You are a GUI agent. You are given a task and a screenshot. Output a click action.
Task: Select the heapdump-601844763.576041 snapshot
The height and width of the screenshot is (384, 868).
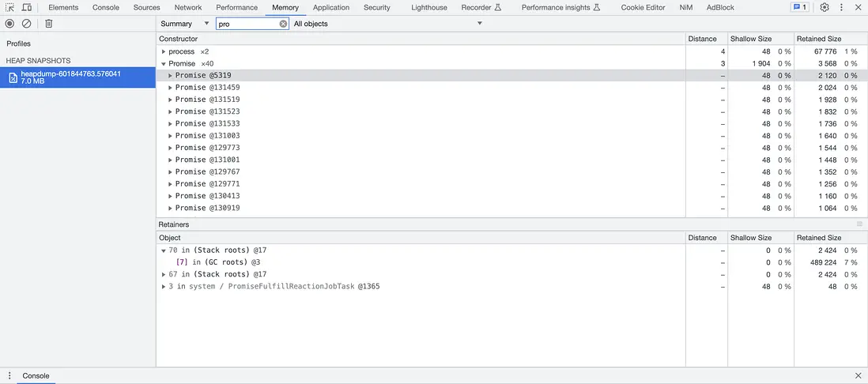(x=77, y=77)
